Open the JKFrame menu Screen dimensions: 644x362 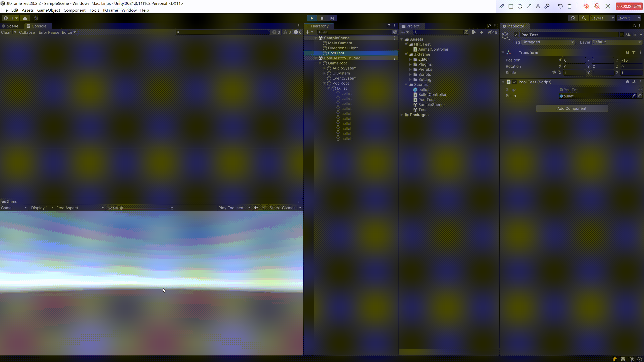[110, 10]
